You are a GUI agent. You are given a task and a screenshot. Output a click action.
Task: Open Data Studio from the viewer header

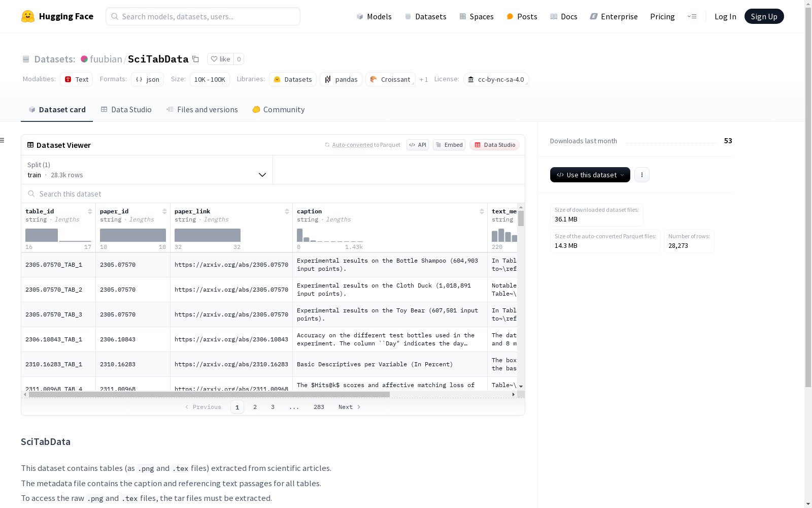495,145
